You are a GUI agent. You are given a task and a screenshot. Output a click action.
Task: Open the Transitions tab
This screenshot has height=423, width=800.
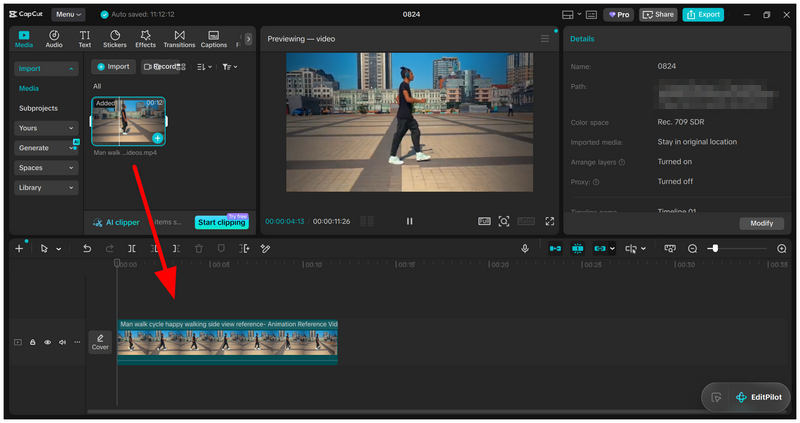[179, 39]
